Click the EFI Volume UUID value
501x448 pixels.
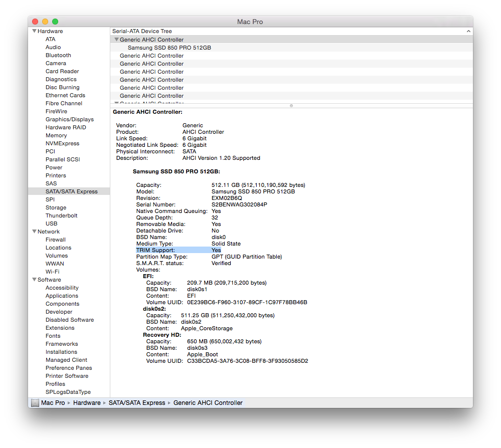coord(247,302)
